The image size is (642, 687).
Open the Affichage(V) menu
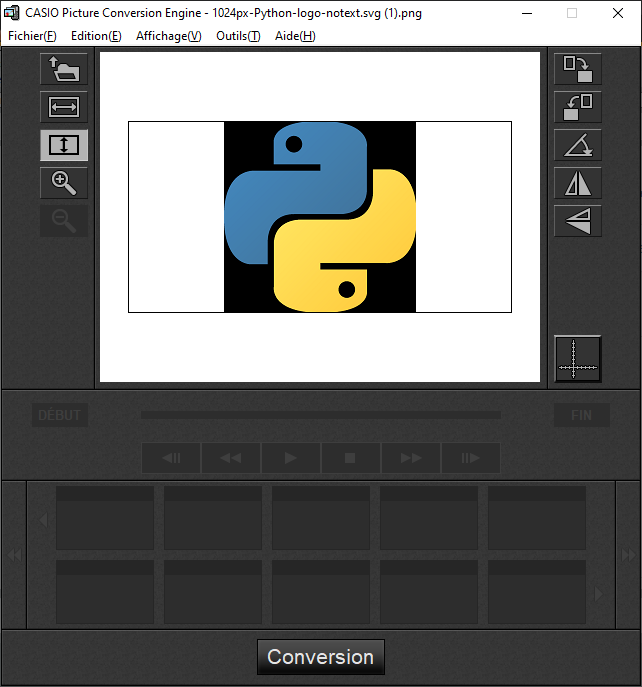point(169,36)
